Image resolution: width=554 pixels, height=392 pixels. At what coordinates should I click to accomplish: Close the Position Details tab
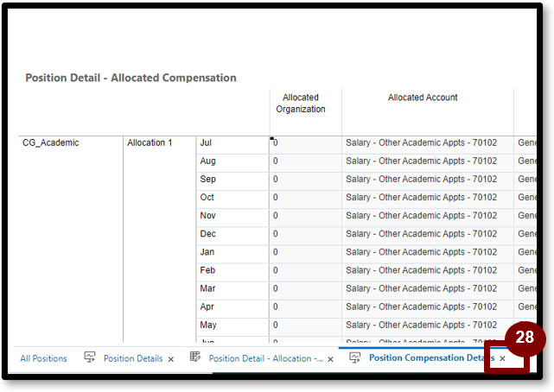(171, 359)
